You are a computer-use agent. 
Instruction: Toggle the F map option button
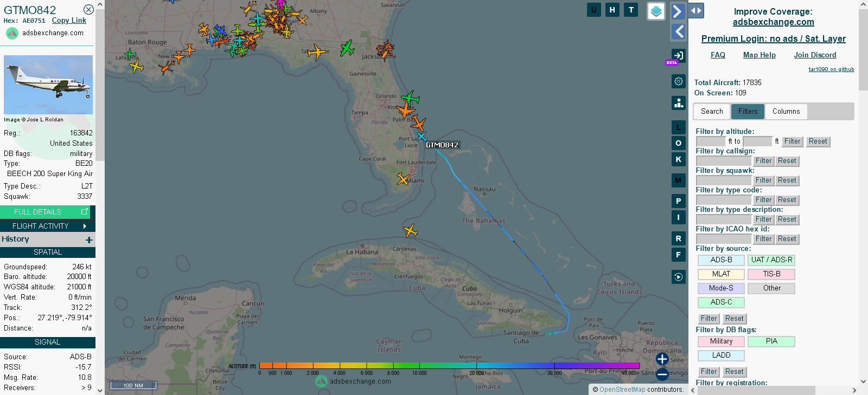click(x=678, y=255)
